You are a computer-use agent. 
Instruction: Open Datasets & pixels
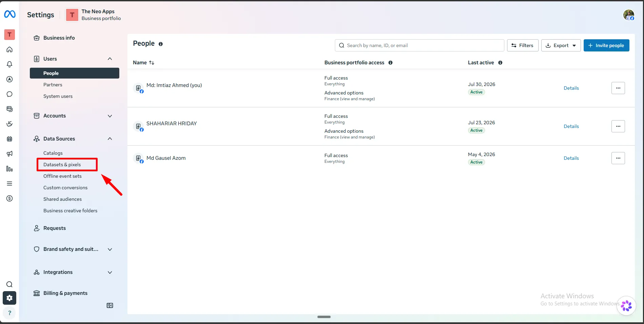[62, 165]
